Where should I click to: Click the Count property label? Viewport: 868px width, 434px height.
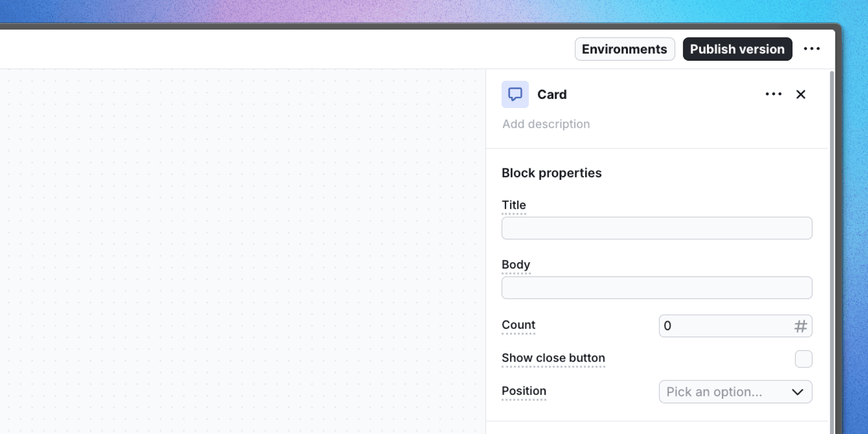[518, 325]
